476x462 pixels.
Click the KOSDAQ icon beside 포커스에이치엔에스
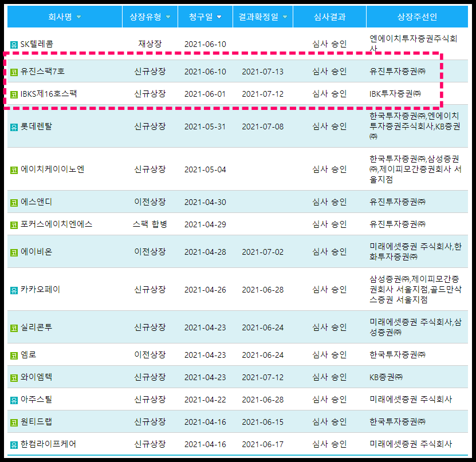click(x=14, y=225)
